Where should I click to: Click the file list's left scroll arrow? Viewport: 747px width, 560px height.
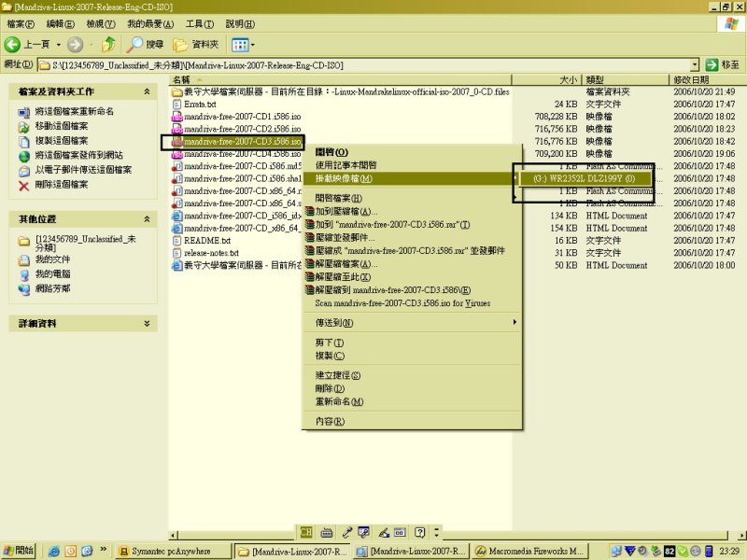[x=173, y=535]
